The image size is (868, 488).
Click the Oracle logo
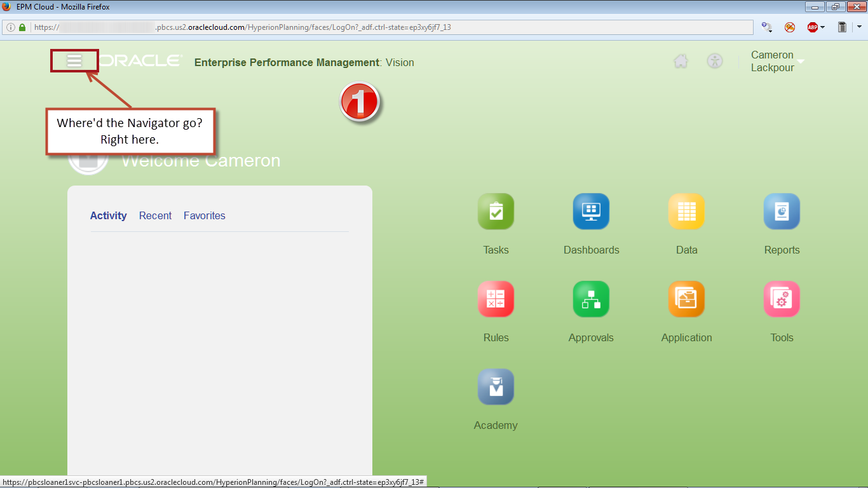coord(140,60)
